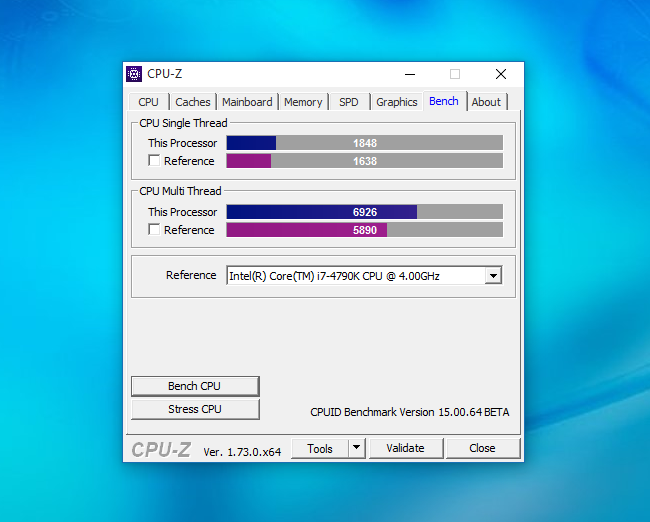Click the Close button at bottom
Screen dimensions: 650x522
[x=483, y=449]
